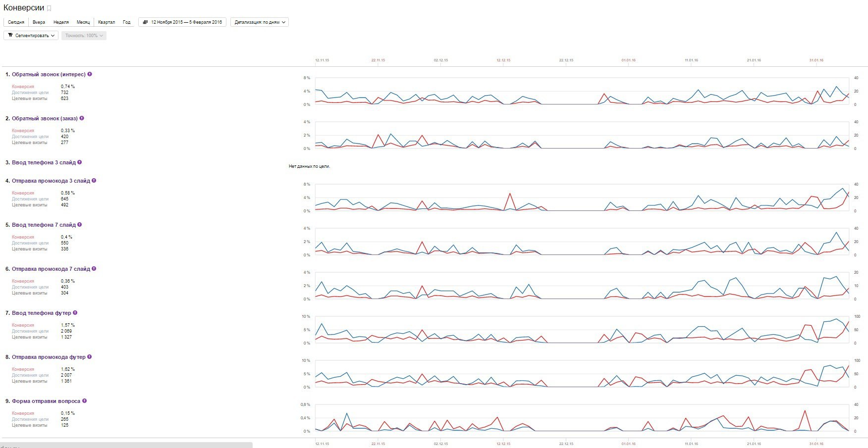Open the Детализация: по дням dropdown
The height and width of the screenshot is (448, 868).
tap(260, 22)
